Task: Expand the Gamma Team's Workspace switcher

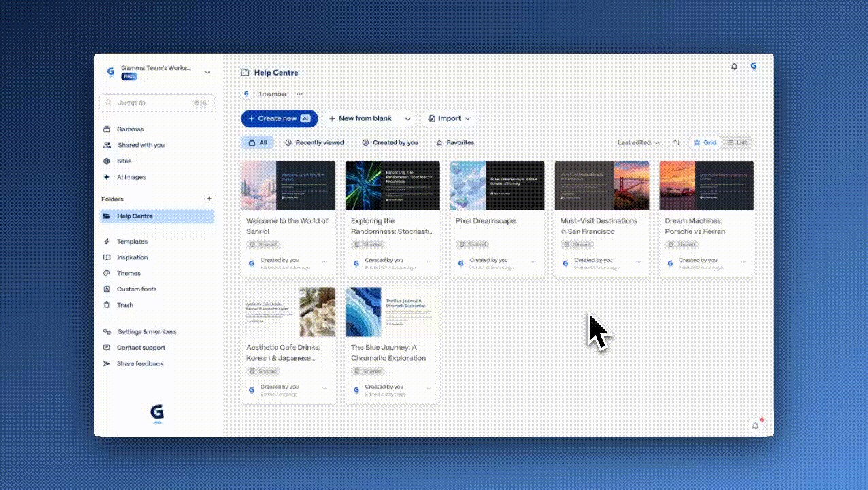Action: pyautogui.click(x=207, y=72)
